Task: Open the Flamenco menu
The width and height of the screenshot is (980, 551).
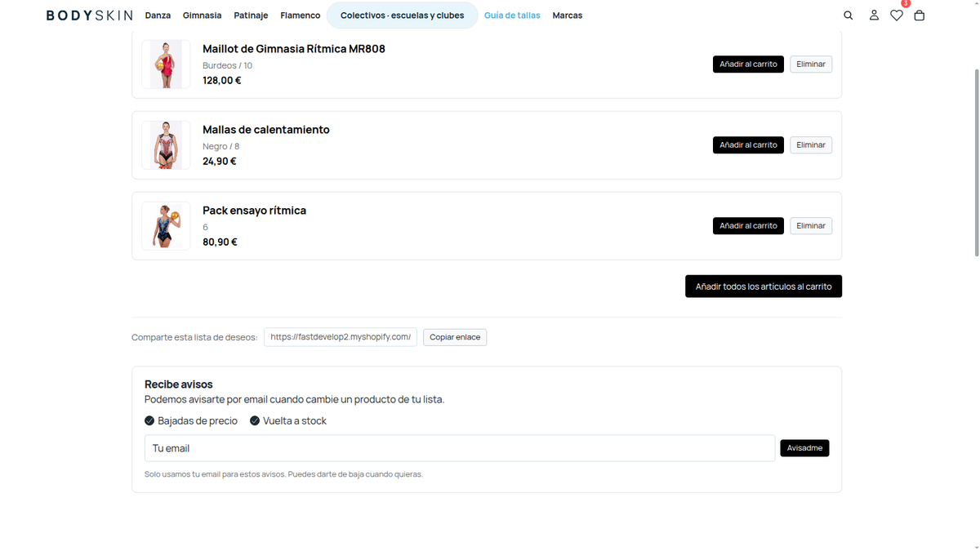Action: tap(301, 16)
